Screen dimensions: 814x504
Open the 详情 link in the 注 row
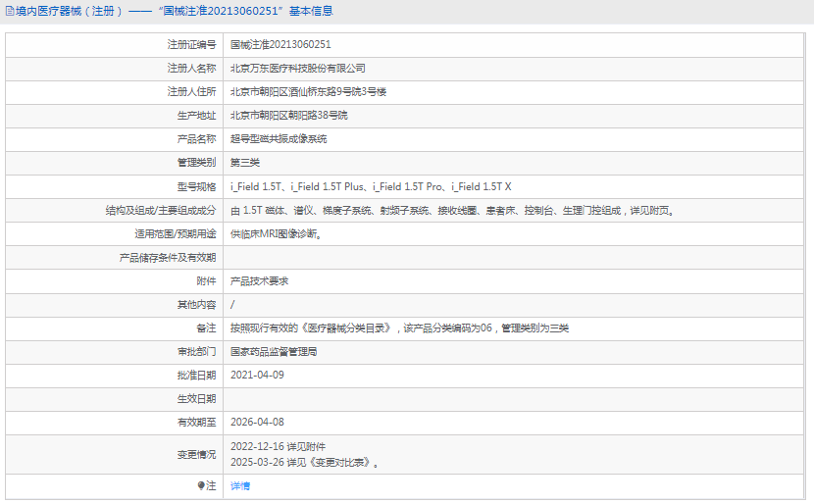point(240,485)
